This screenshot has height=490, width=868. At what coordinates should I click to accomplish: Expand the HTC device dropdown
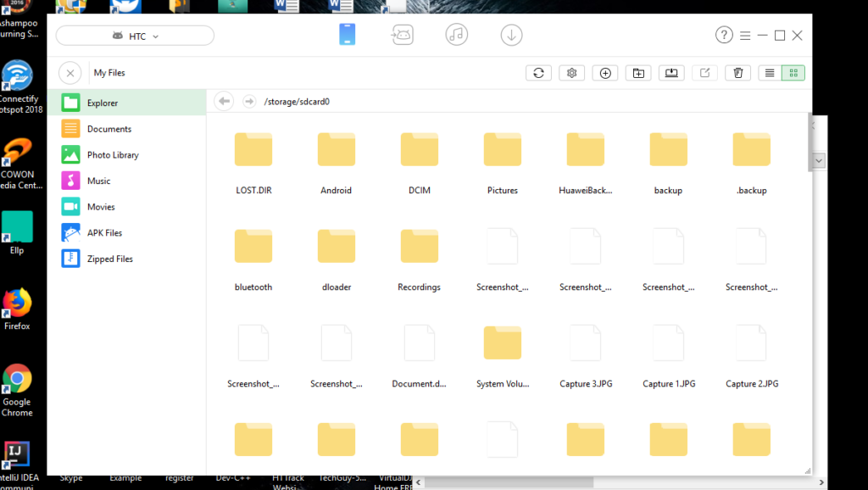click(136, 36)
